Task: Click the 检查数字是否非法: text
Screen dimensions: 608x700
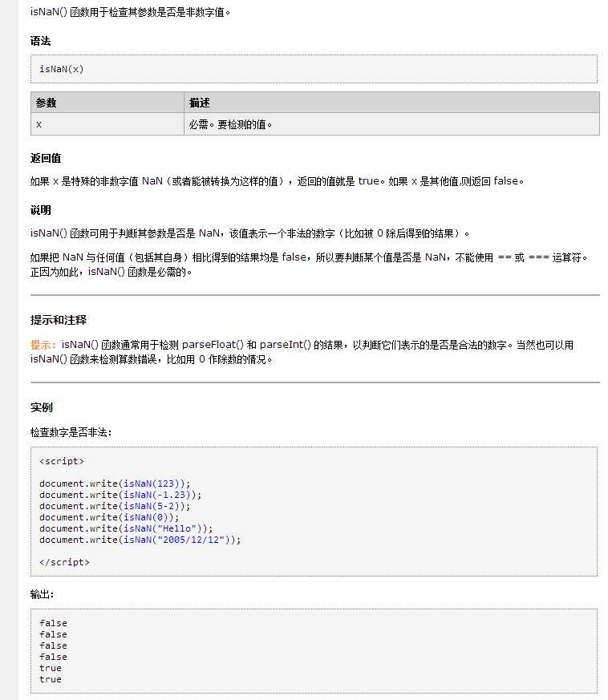Action: pyautogui.click(x=71, y=432)
